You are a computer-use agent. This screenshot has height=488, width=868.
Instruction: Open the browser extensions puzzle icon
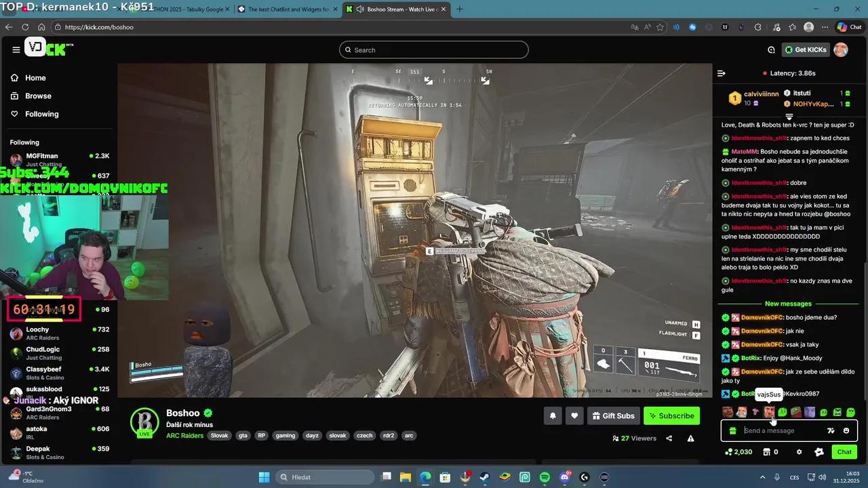point(757,27)
